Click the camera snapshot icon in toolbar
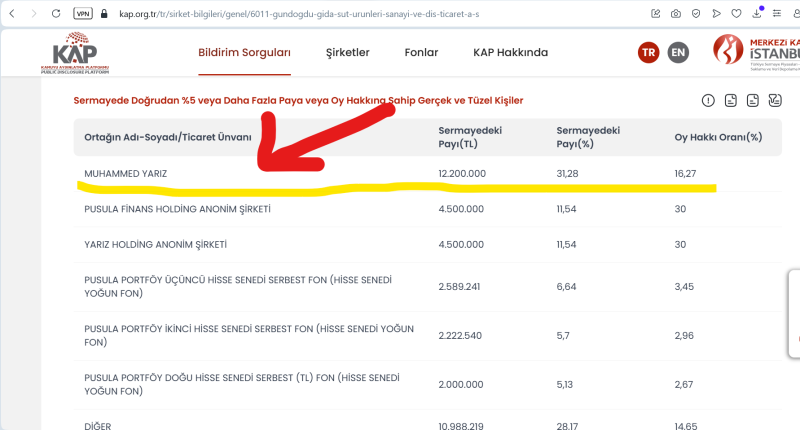 pyautogui.click(x=676, y=14)
